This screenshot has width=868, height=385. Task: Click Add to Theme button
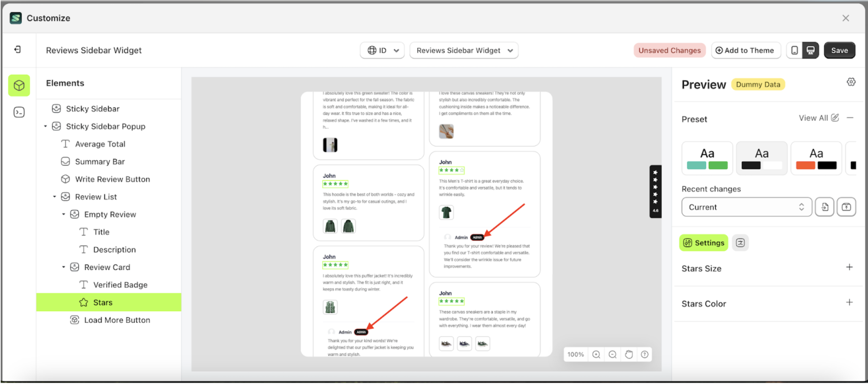point(745,50)
